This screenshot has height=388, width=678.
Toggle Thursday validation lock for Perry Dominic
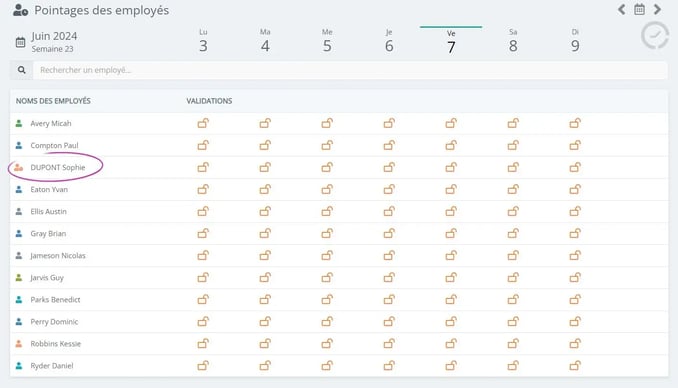[389, 321]
